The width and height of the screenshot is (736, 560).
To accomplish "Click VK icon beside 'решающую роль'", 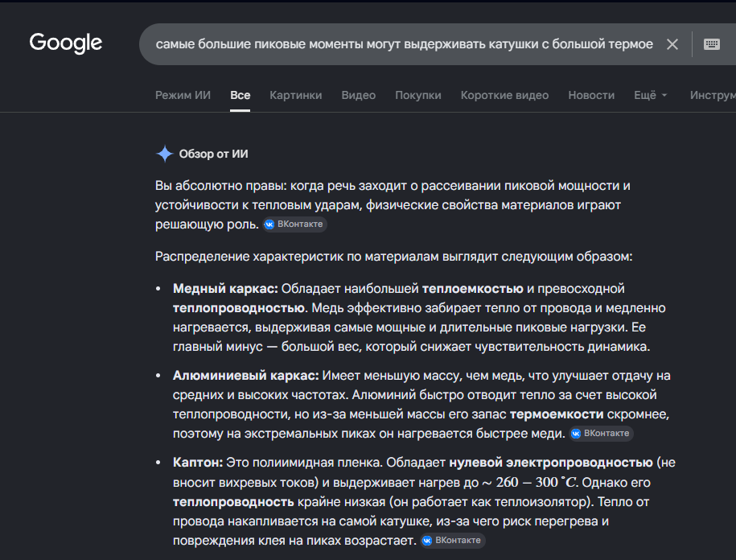I will (269, 224).
